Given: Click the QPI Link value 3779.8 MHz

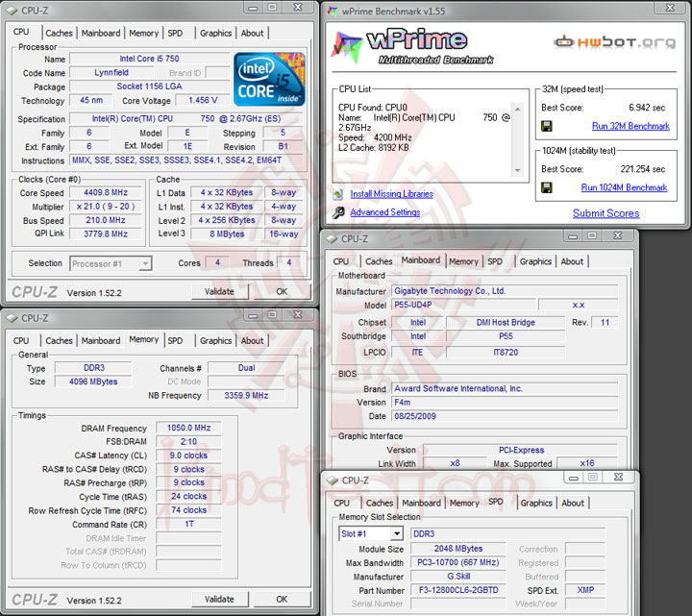Looking at the screenshot, I should (106, 234).
